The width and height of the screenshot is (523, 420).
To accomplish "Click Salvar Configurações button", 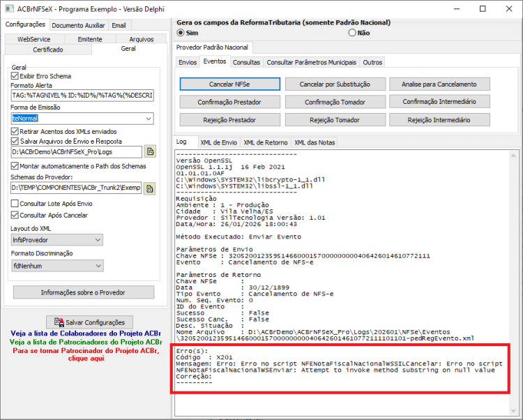I will pyautogui.click(x=89, y=322).
